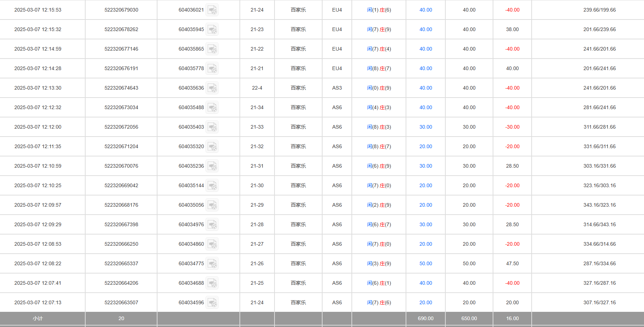644x327 pixels.
Task: Open result 闲(6) 庄(1) in round 21-25
Action: (379, 283)
